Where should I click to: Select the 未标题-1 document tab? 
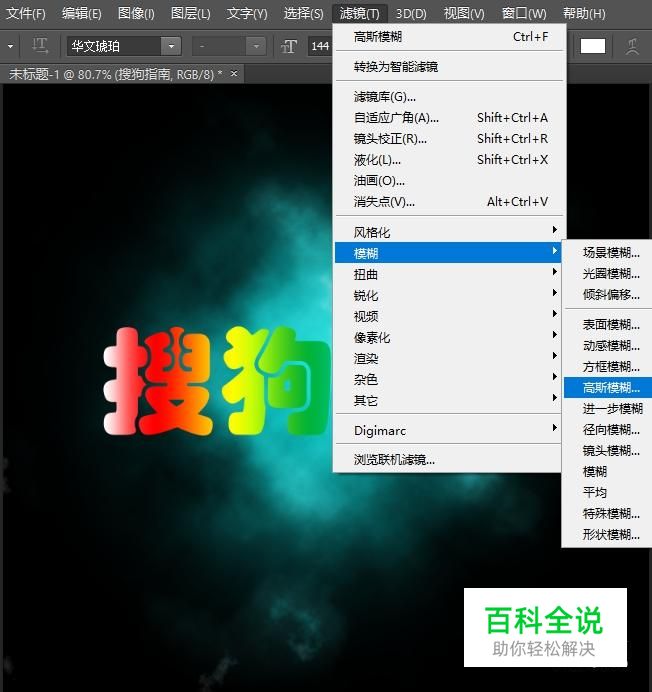click(x=116, y=74)
